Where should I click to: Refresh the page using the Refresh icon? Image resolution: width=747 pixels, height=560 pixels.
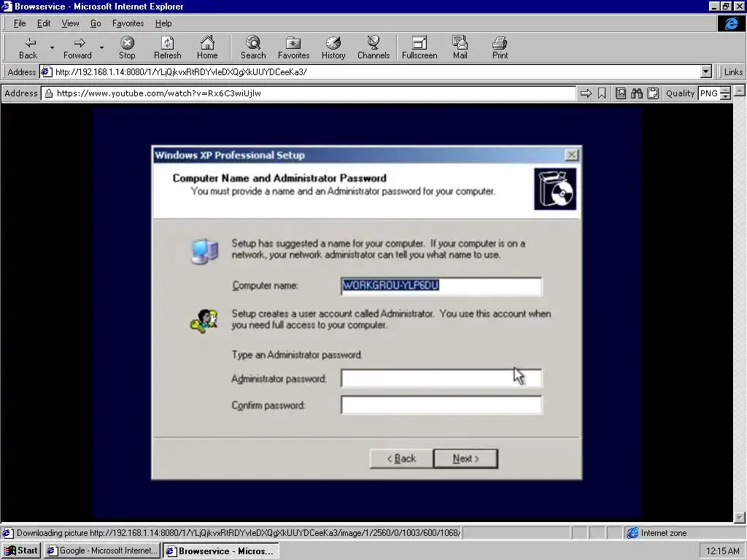click(x=167, y=47)
